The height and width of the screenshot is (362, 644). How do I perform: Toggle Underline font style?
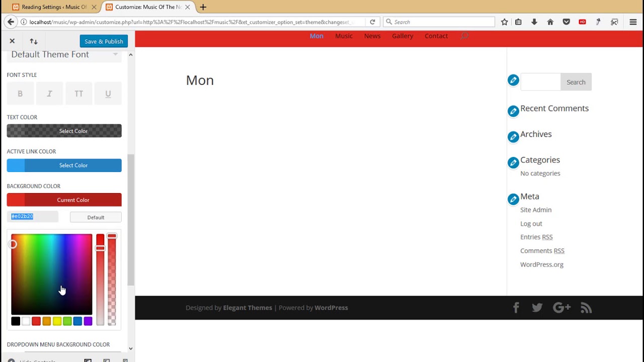click(x=108, y=94)
